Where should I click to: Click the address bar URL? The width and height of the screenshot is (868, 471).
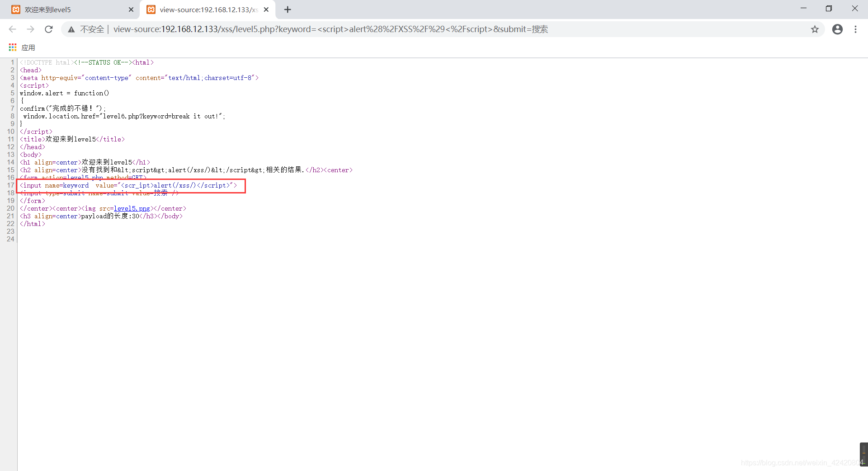[x=330, y=29]
